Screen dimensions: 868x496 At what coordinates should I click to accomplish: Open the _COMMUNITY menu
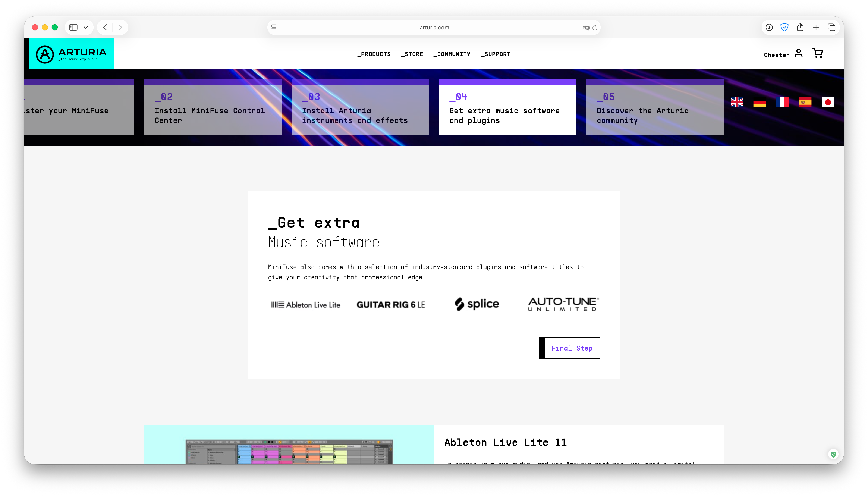(x=452, y=54)
